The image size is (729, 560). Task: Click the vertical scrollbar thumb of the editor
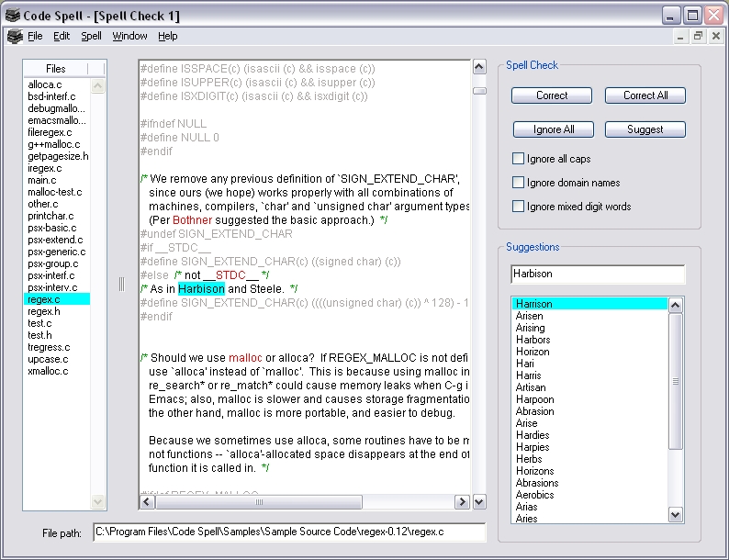click(x=479, y=91)
